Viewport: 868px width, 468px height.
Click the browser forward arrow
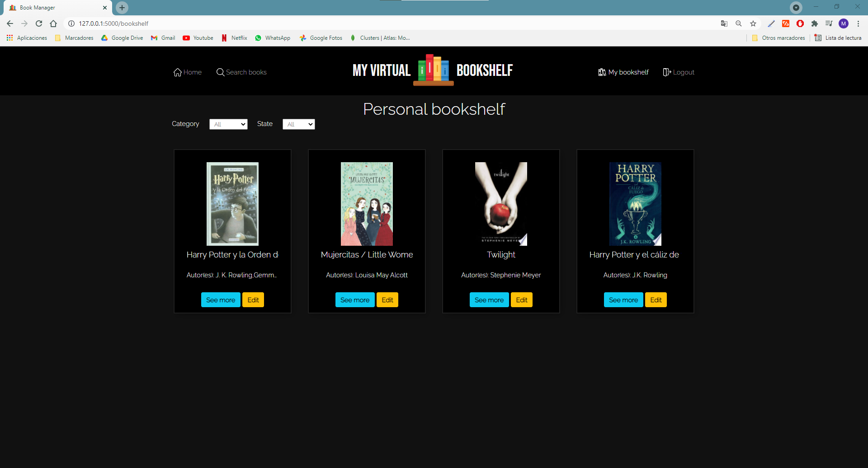click(24, 23)
